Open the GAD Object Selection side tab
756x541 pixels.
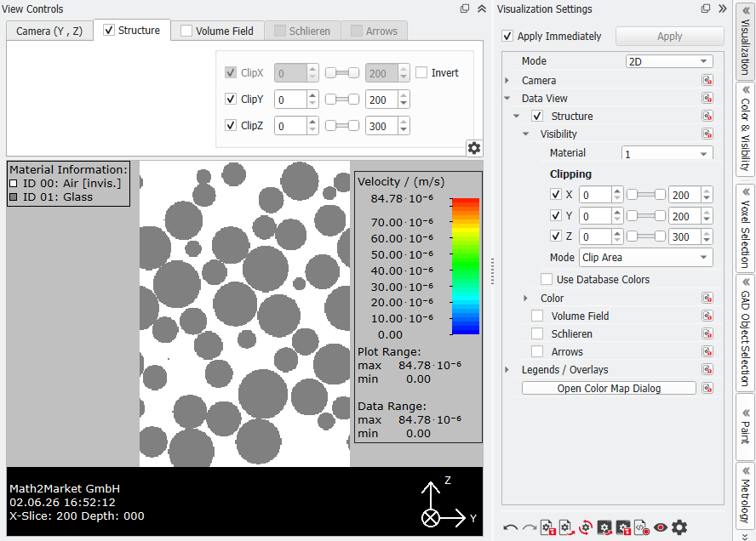click(745, 332)
